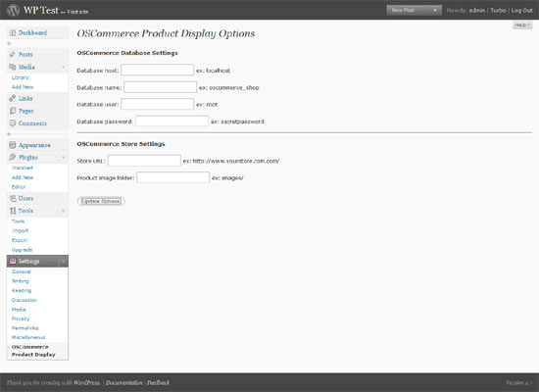The width and height of the screenshot is (539, 392).
Task: Expand the Help panel
Action: point(522,25)
